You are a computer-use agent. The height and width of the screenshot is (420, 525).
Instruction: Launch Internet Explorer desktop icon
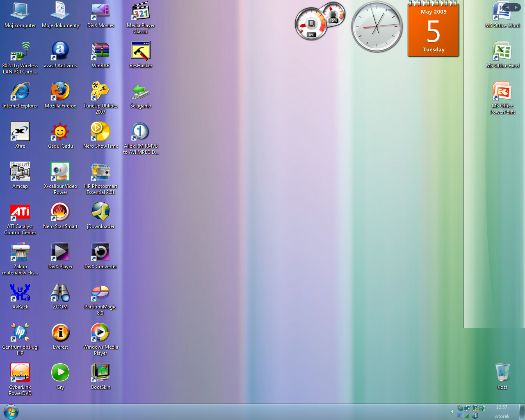click(x=20, y=95)
